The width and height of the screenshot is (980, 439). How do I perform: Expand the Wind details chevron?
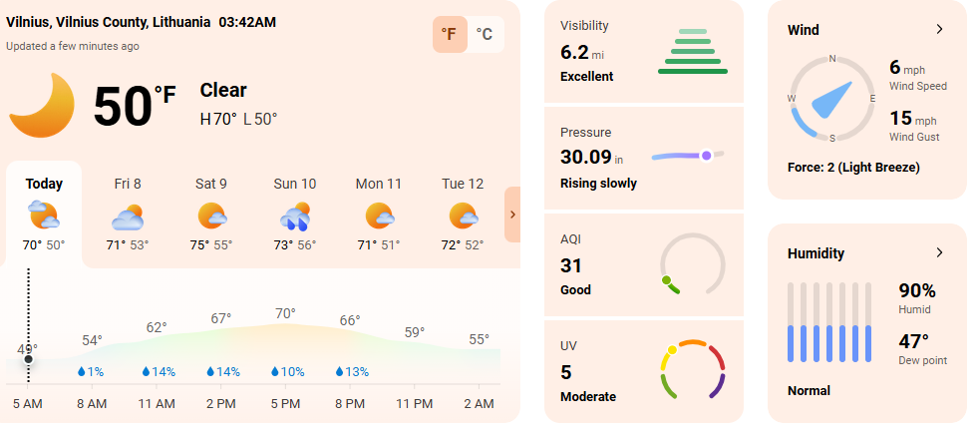(939, 29)
